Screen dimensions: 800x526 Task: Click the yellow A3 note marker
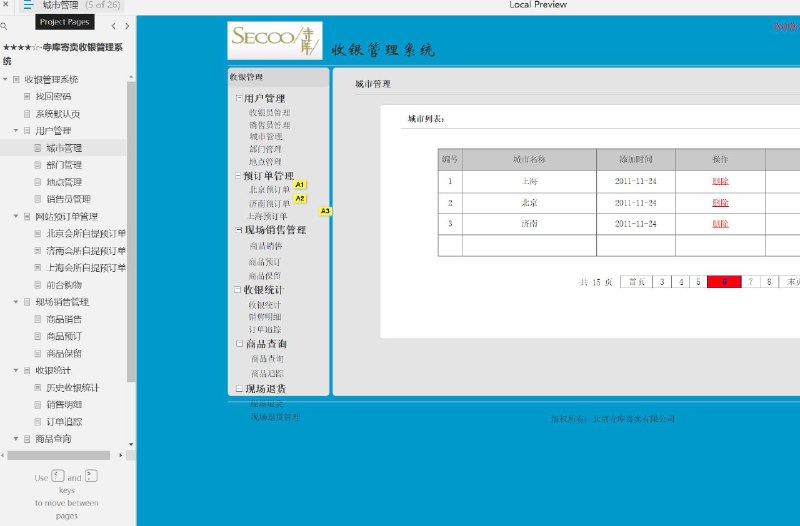click(325, 211)
